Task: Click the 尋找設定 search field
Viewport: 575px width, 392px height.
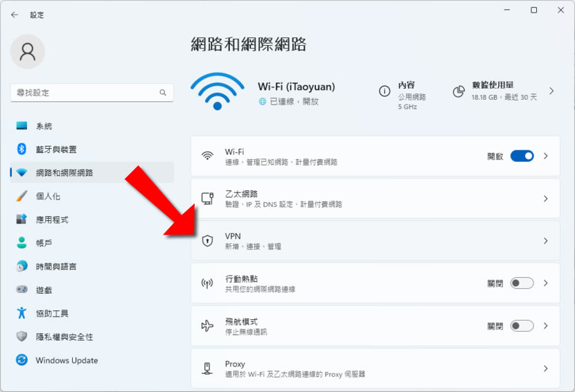Action: (x=91, y=93)
